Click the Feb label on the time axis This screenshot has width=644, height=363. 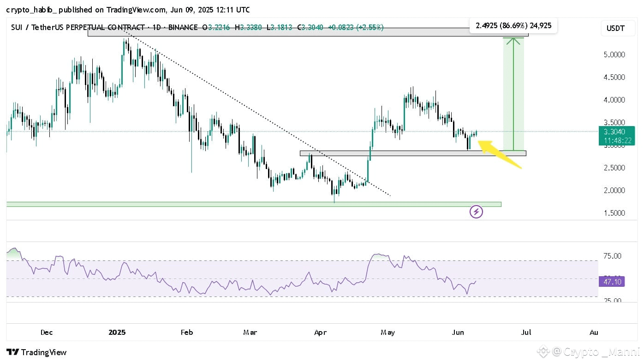tap(186, 332)
